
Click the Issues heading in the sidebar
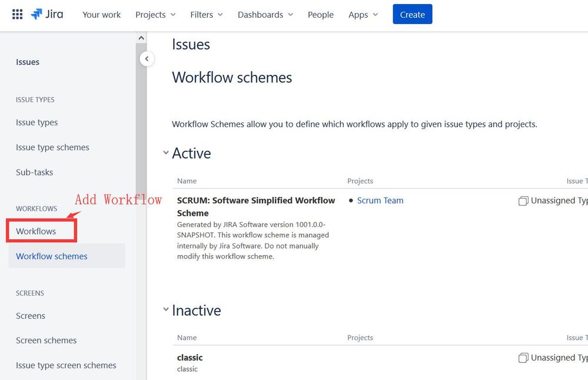coord(28,62)
